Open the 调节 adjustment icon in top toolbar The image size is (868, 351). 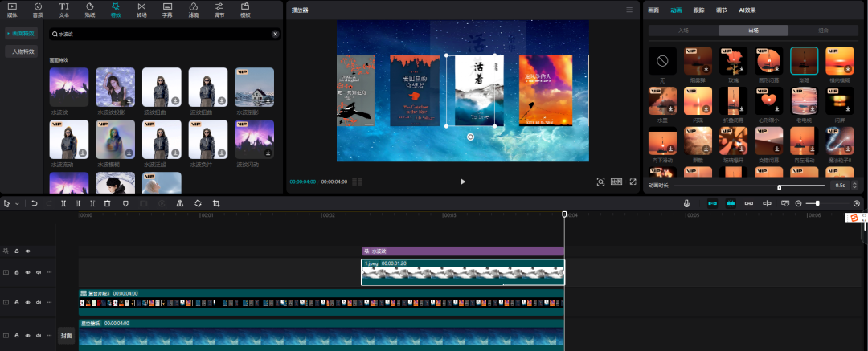point(219,10)
